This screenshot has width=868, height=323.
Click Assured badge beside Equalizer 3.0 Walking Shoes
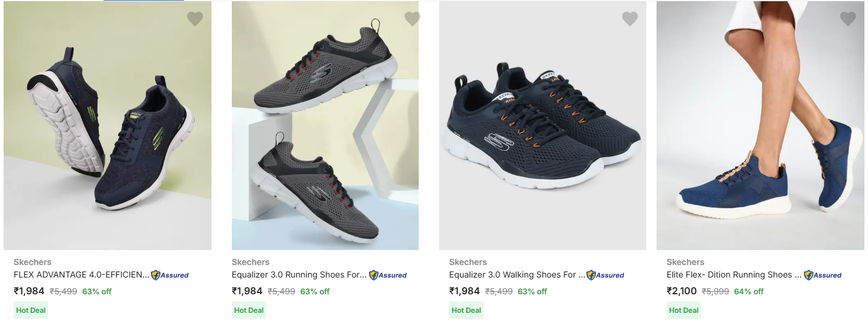tap(605, 275)
